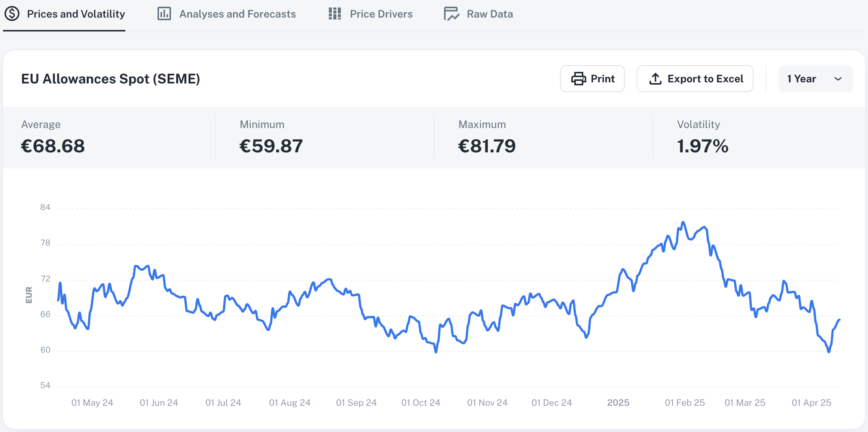Click the EUR y-axis title
Image resolution: width=868 pixels, height=432 pixels.
[29, 295]
